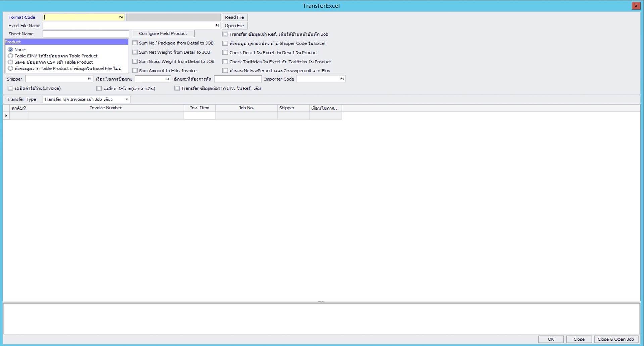Select Table EINV product option

click(10, 56)
